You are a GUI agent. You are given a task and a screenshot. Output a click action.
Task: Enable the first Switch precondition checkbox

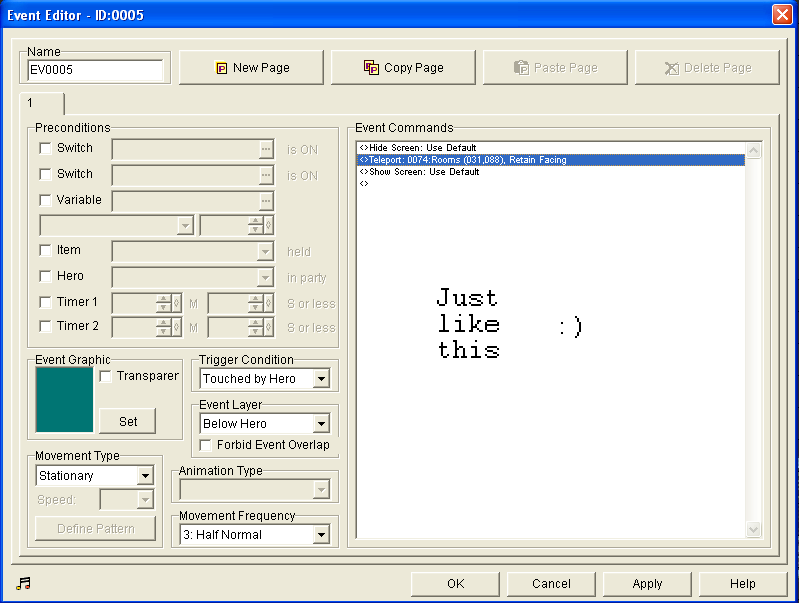click(x=45, y=148)
